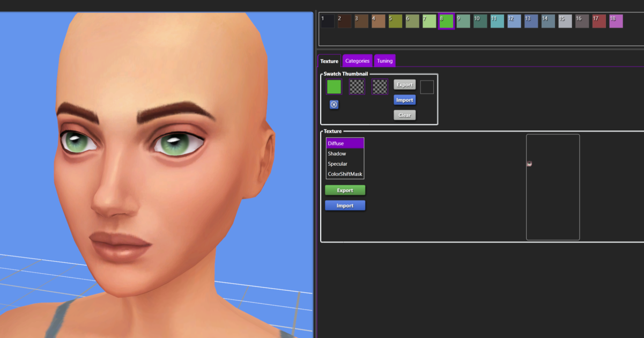Select the green swatch thumbnail image

pyautogui.click(x=334, y=87)
